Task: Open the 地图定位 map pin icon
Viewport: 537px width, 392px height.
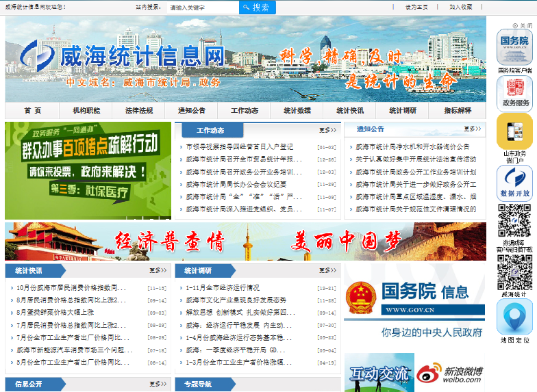Action: tap(514, 317)
